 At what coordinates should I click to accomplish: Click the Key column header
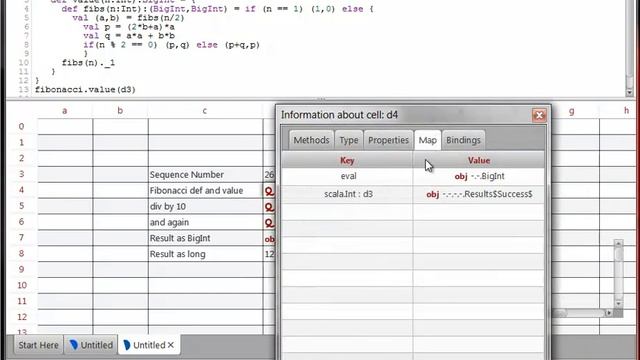click(x=347, y=160)
